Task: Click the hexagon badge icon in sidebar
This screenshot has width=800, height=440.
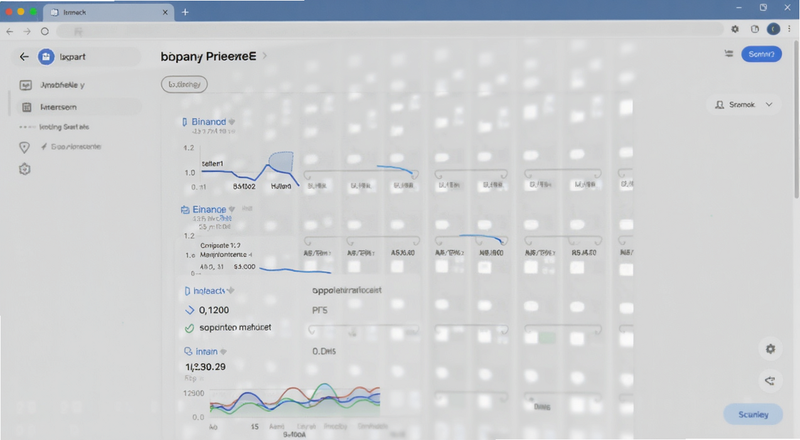Action: pos(24,169)
